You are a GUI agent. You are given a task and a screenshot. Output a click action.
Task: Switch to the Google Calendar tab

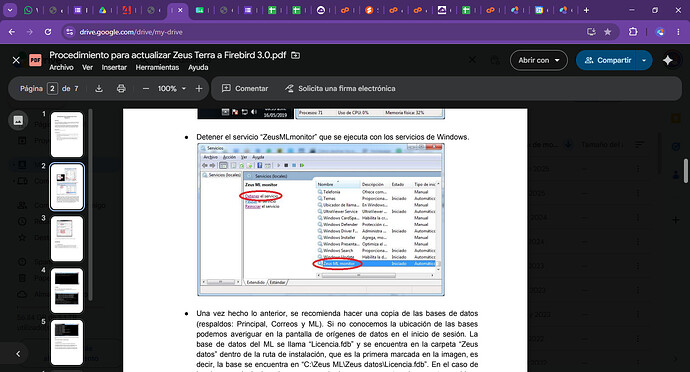[x=539, y=10]
